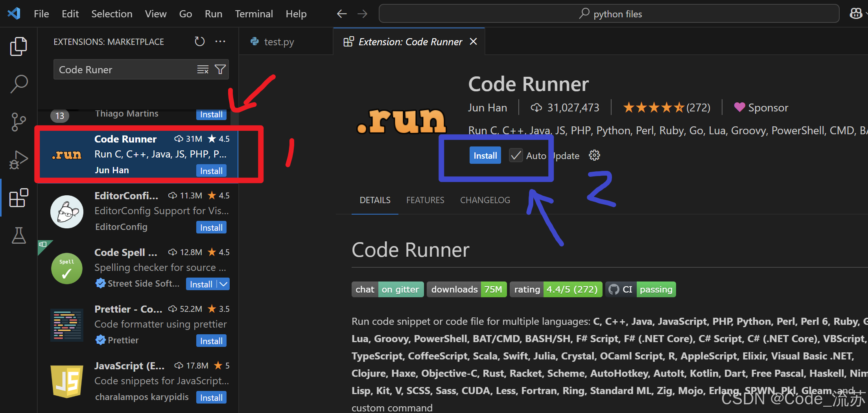Open the Go menu
The height and width of the screenshot is (413, 868).
185,14
